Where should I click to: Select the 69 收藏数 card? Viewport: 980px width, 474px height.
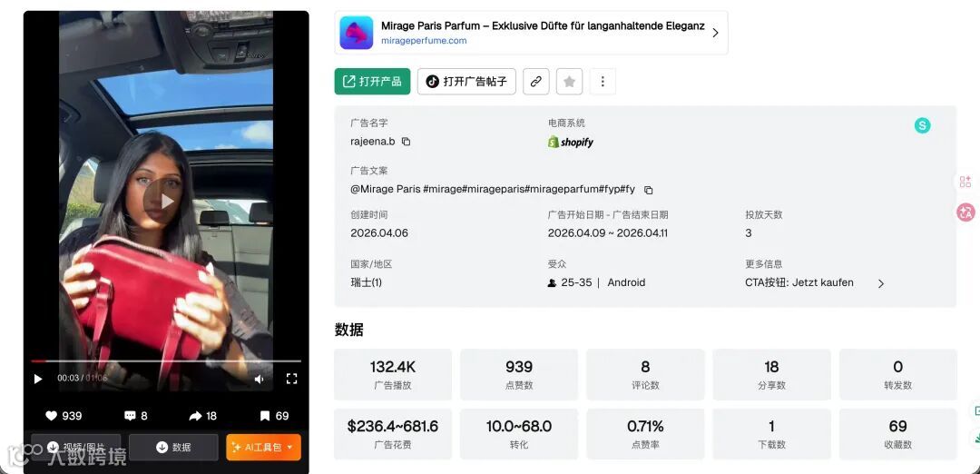click(897, 434)
